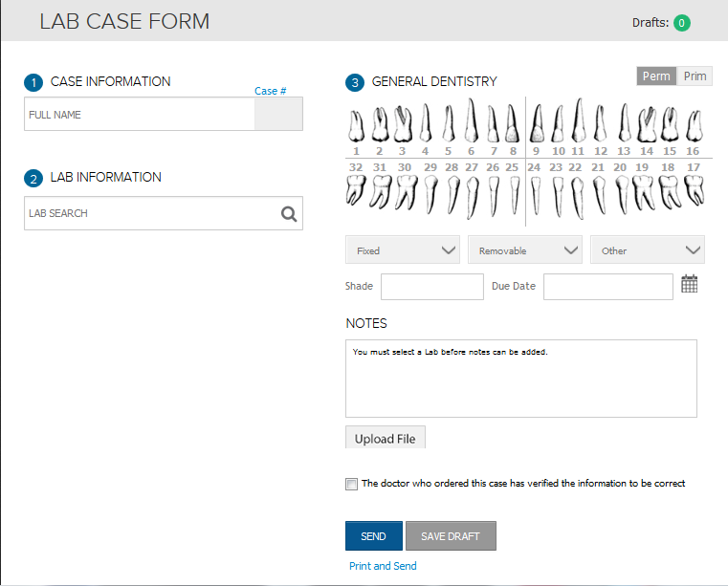Switch tooth chart to Prim teeth

[x=695, y=76]
